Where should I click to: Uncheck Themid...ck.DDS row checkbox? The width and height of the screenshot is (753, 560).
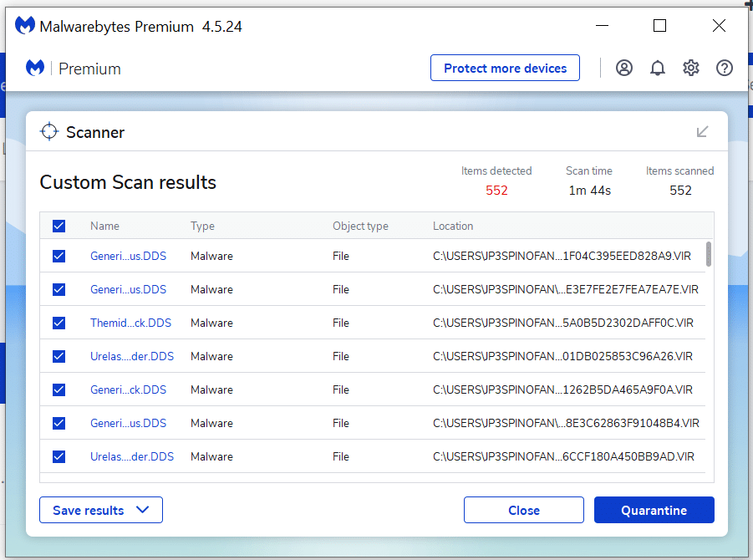[x=59, y=323]
